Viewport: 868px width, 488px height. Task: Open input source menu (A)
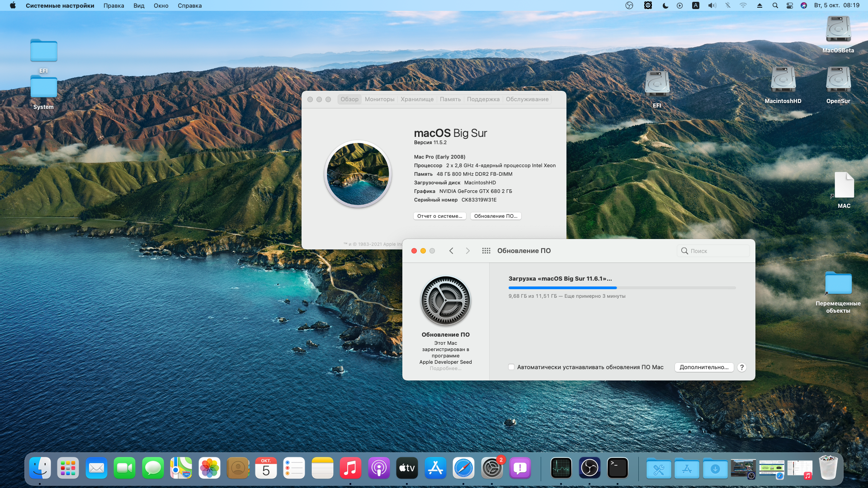pos(695,5)
